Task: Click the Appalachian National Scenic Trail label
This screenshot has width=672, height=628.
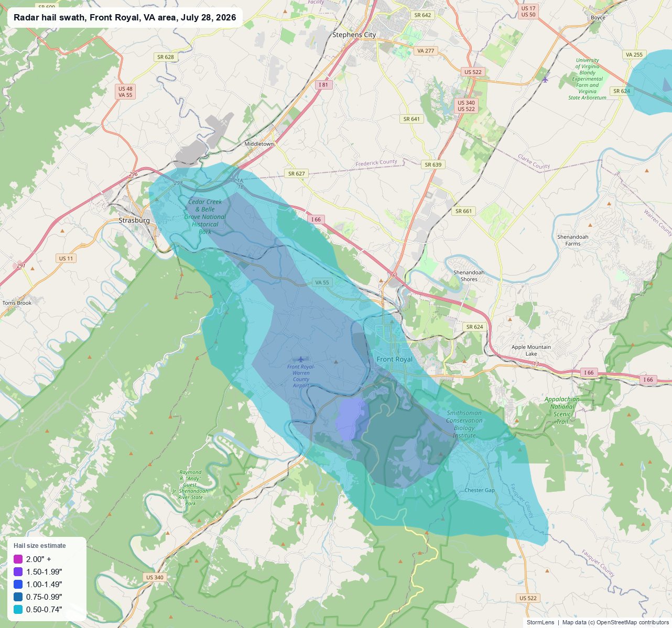Action: (562, 410)
